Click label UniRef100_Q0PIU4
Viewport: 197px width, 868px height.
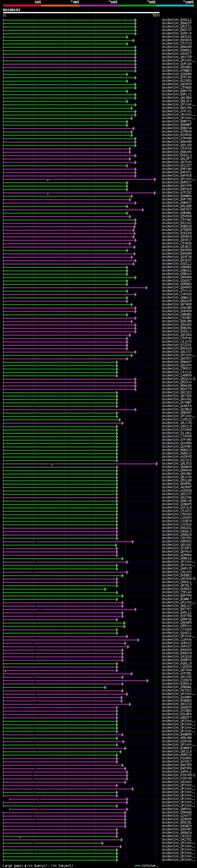click(177, 64)
